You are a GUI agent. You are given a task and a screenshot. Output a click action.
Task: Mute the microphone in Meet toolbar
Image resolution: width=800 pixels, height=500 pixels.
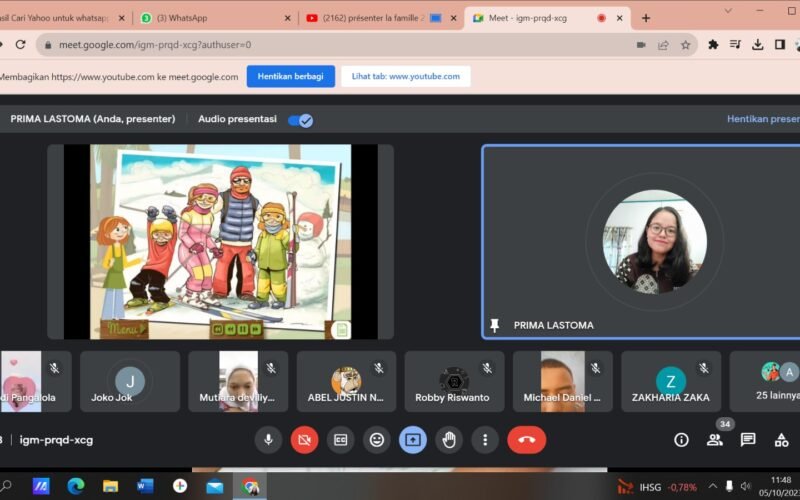tap(268, 439)
